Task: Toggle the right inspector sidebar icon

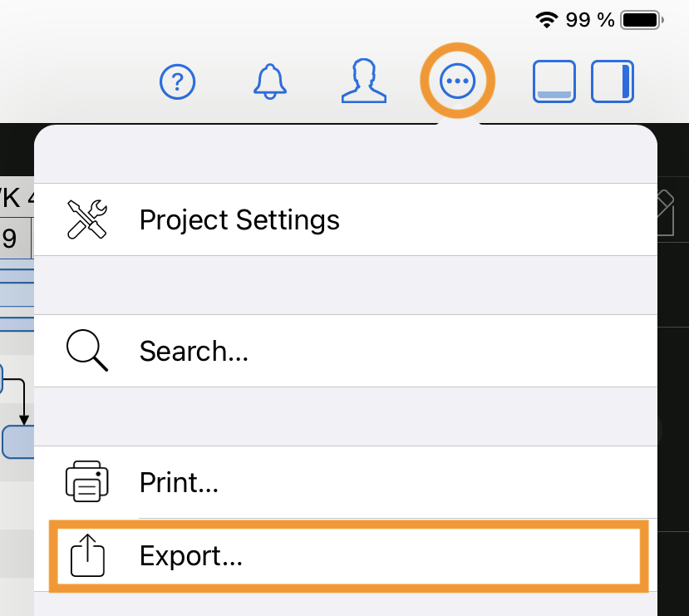Action: [x=613, y=81]
